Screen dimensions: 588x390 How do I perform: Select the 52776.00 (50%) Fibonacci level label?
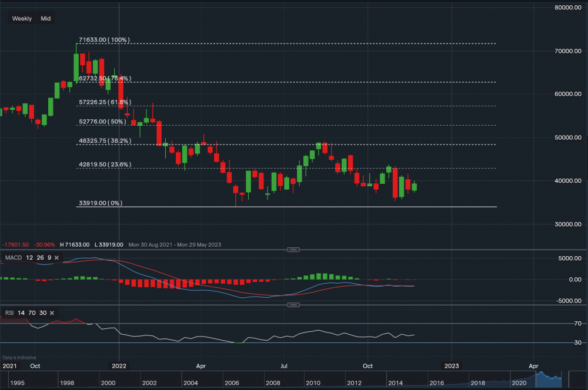click(102, 122)
